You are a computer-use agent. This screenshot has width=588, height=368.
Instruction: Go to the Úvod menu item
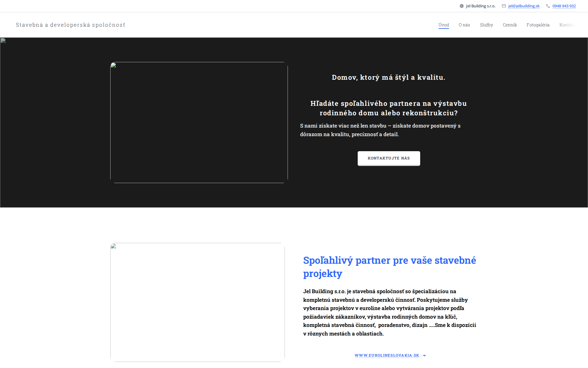[443, 25]
